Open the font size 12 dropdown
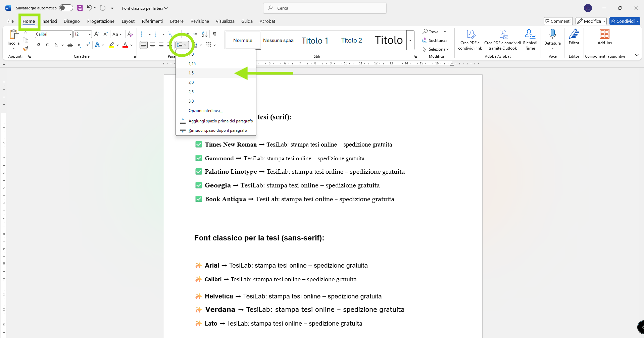Screen dimensions: 644x338 [90, 34]
